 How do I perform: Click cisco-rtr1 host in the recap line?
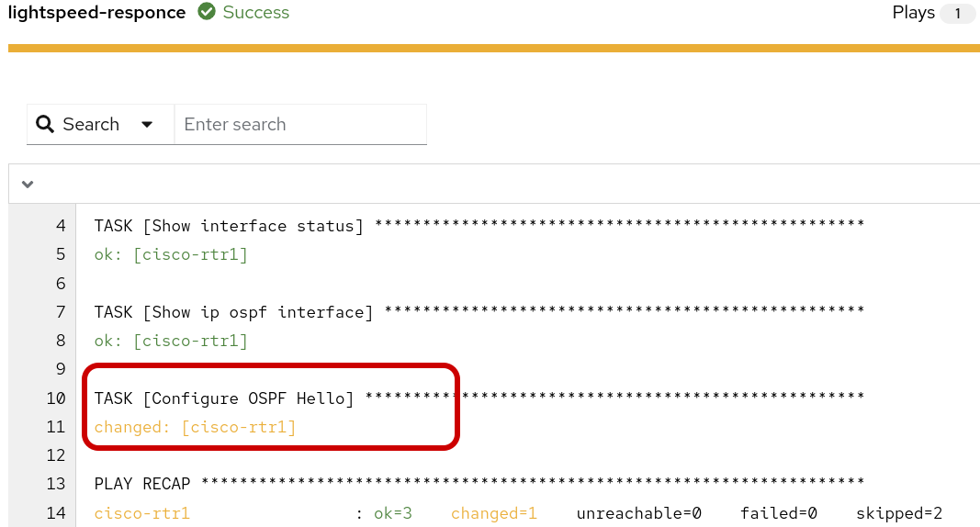coord(141,513)
